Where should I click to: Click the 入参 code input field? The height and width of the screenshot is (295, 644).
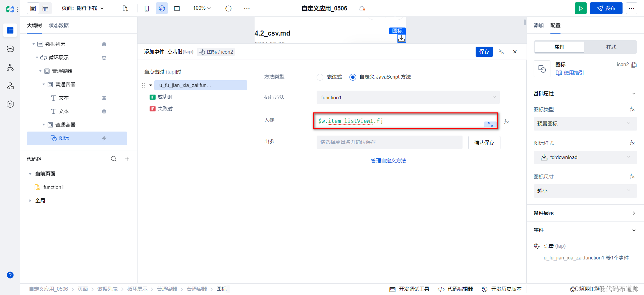[x=406, y=121]
